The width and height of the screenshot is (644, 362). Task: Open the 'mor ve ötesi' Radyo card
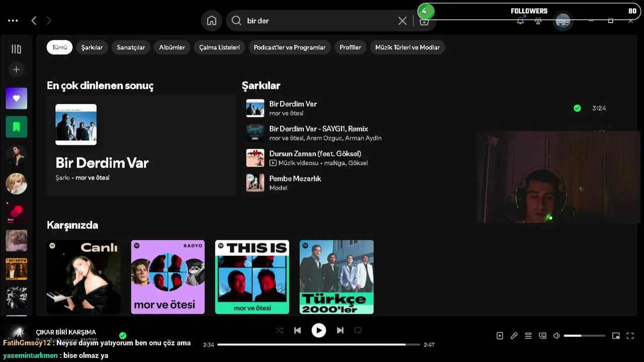[x=168, y=277]
